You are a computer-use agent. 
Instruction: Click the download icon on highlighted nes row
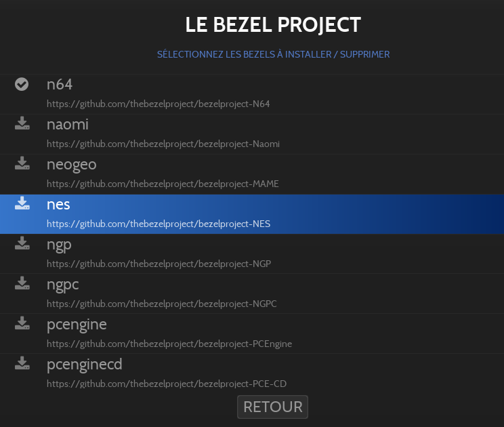(22, 203)
